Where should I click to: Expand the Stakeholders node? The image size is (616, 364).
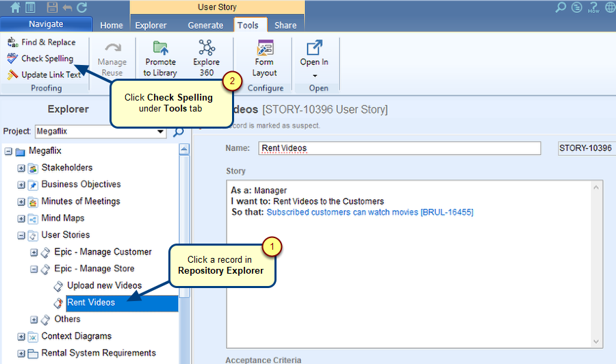click(x=21, y=168)
